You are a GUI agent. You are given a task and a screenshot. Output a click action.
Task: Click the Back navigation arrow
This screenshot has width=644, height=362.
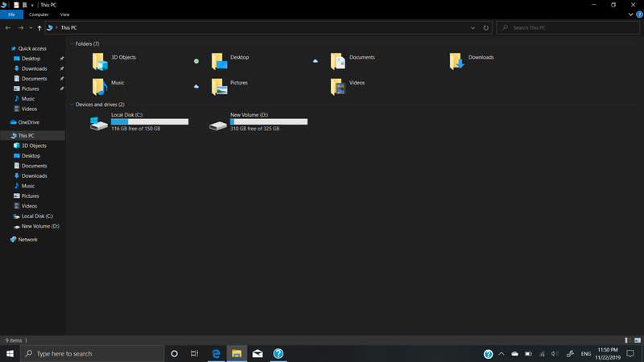coord(8,28)
